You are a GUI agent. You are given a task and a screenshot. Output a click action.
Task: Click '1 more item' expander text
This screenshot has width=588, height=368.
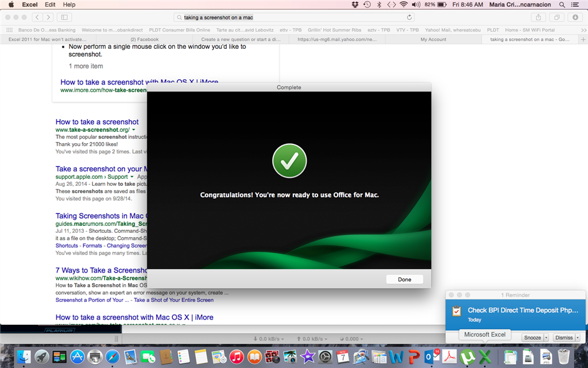(86, 66)
